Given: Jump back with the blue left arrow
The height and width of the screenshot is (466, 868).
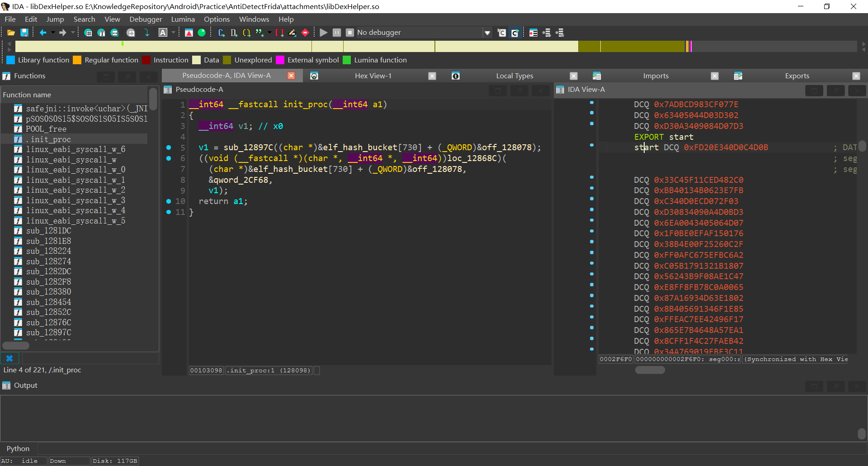Looking at the screenshot, I should click(x=43, y=33).
